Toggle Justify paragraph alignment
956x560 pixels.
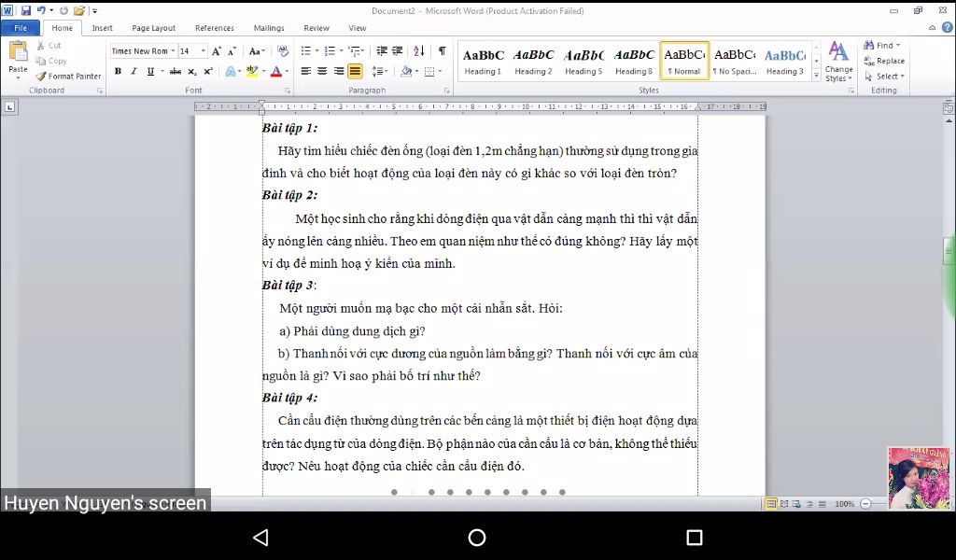point(355,71)
